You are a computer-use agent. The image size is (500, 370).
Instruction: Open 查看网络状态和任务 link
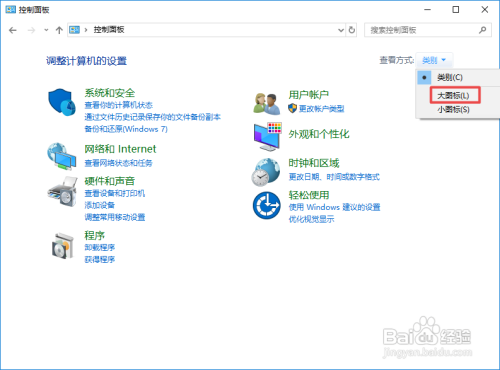(118, 163)
